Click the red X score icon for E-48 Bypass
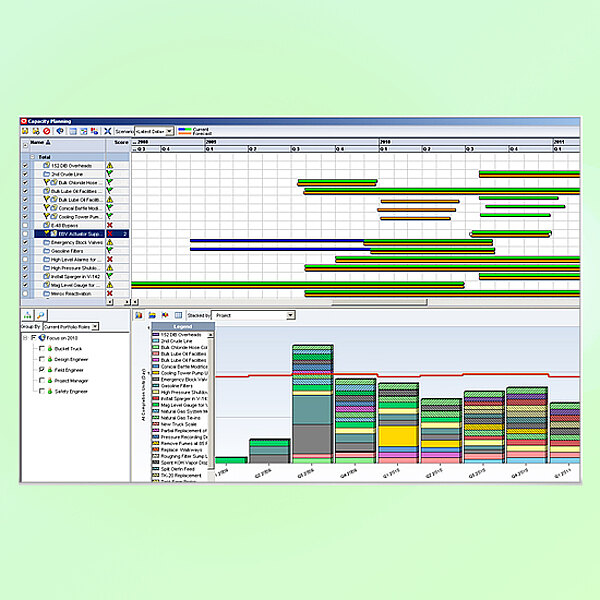The image size is (600, 600). tap(110, 225)
